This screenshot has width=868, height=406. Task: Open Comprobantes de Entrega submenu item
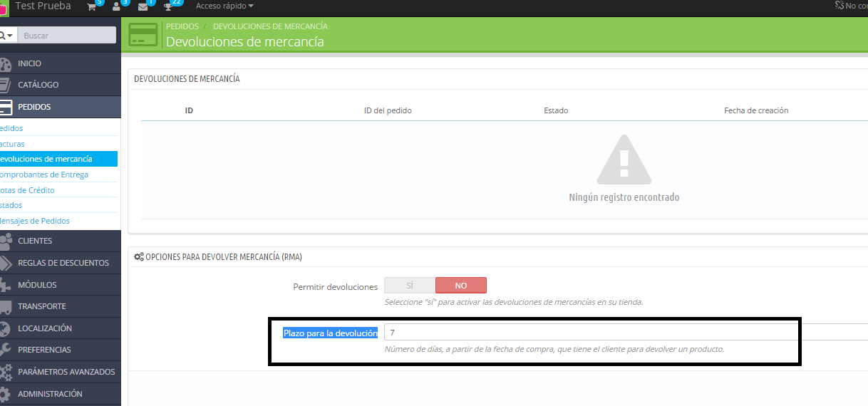pyautogui.click(x=44, y=175)
